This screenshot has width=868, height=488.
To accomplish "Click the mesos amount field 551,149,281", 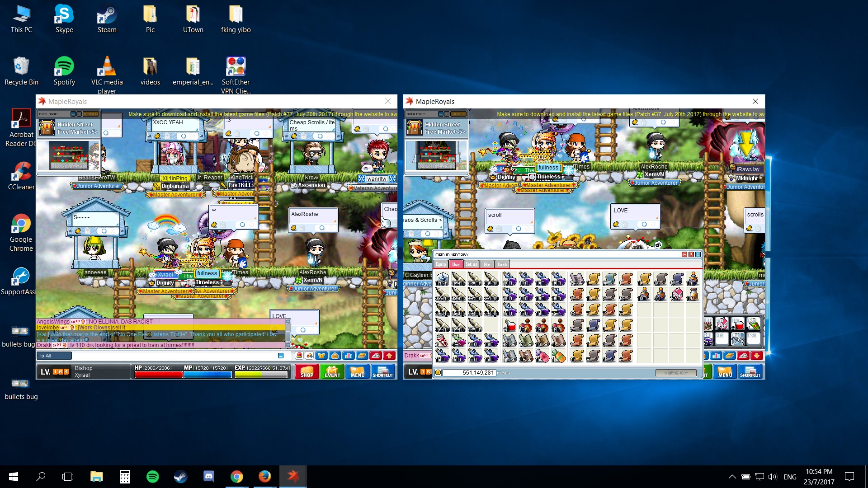I will [x=469, y=373].
